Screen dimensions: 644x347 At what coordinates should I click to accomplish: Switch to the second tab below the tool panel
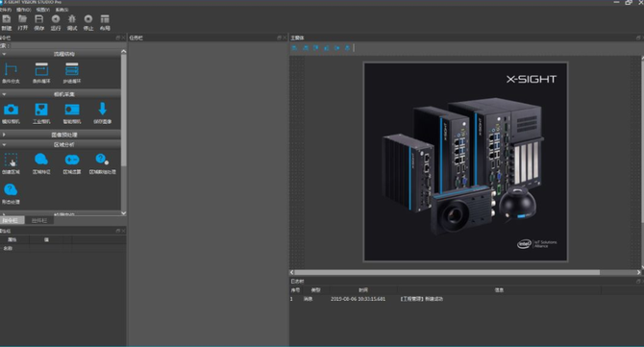(39, 220)
